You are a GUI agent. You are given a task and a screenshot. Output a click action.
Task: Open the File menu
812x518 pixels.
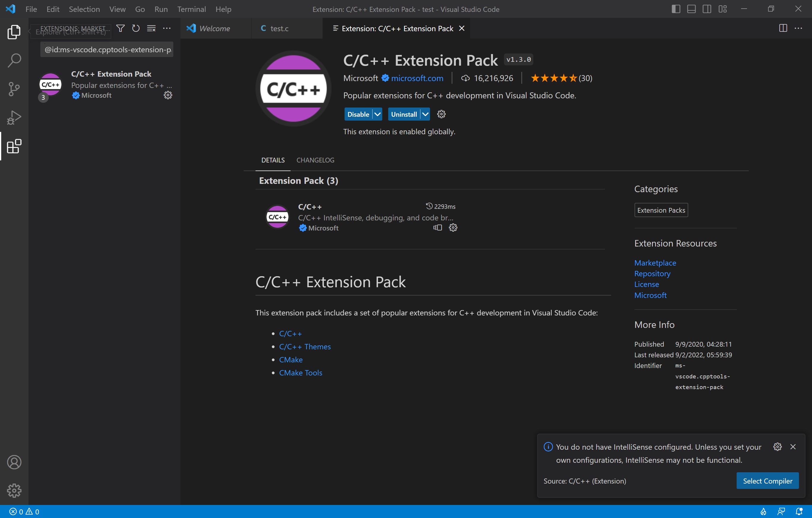31,9
